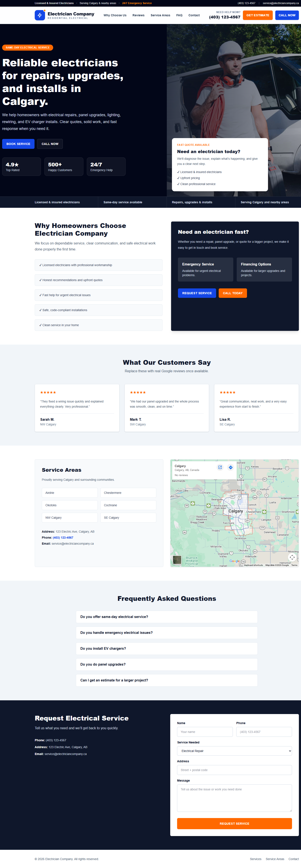Open the Service Needed dropdown
Viewport: 301px width, 868px height.
click(x=234, y=751)
